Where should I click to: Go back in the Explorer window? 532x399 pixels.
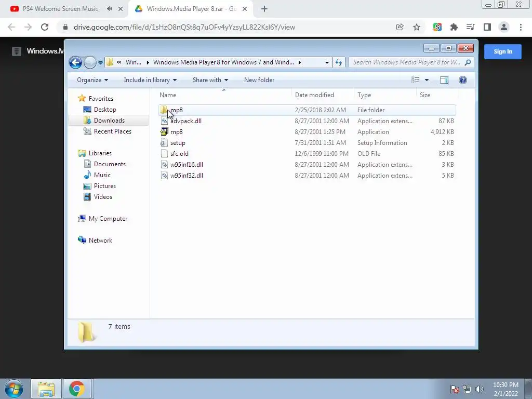75,62
